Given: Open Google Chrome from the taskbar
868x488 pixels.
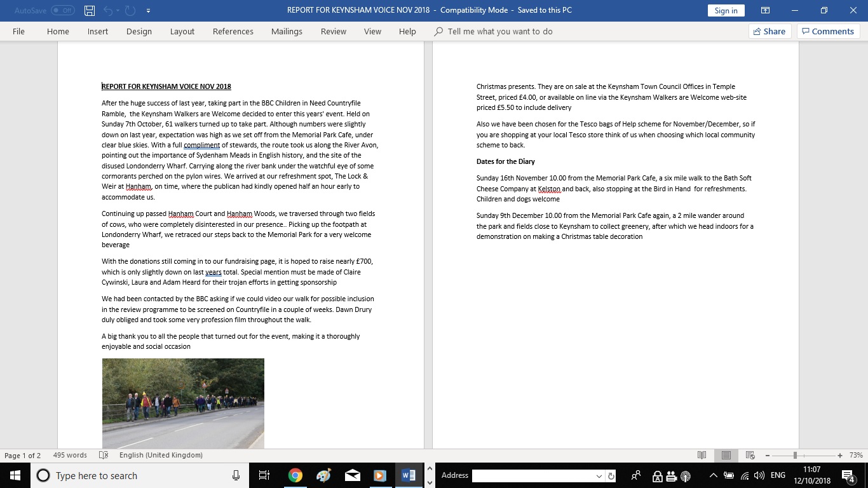Looking at the screenshot, I should pos(295,475).
